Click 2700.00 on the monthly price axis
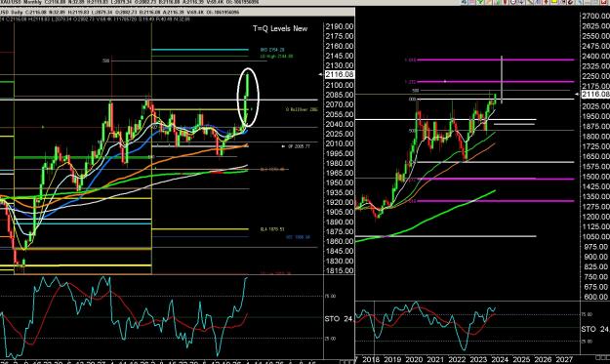Screen dimensions: 610x364 (x=595, y=16)
